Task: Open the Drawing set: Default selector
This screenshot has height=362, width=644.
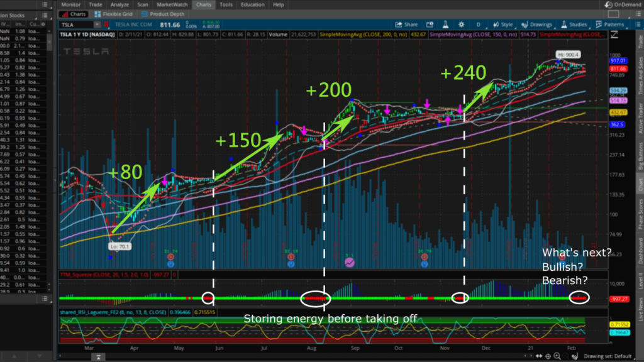Action: 608,356
